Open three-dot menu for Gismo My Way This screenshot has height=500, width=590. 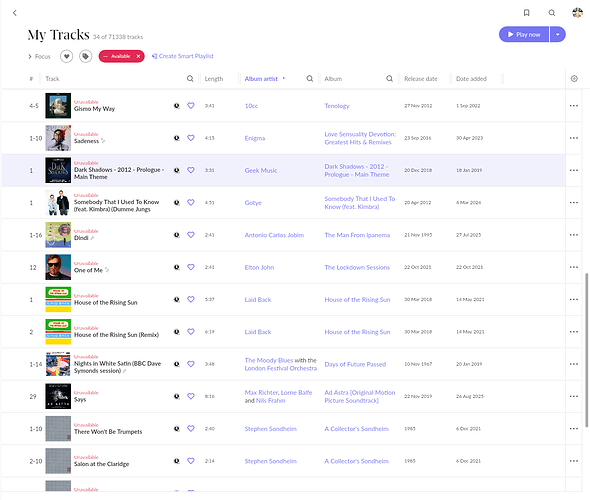coord(573,106)
